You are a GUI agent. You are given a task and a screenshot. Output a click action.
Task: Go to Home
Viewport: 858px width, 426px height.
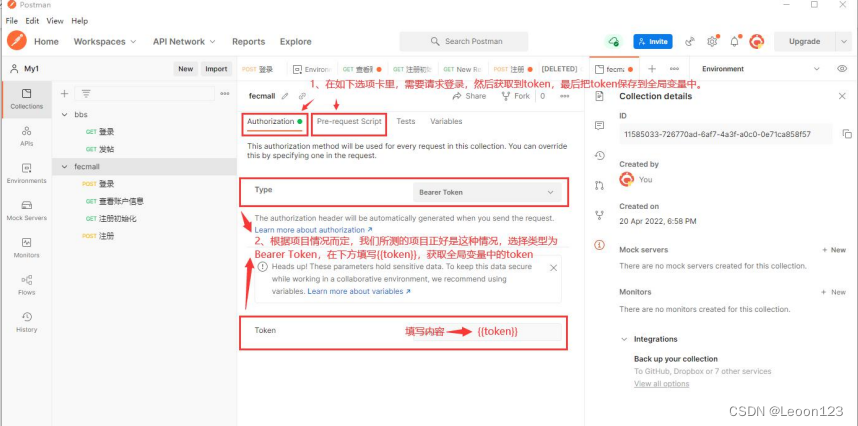47,42
